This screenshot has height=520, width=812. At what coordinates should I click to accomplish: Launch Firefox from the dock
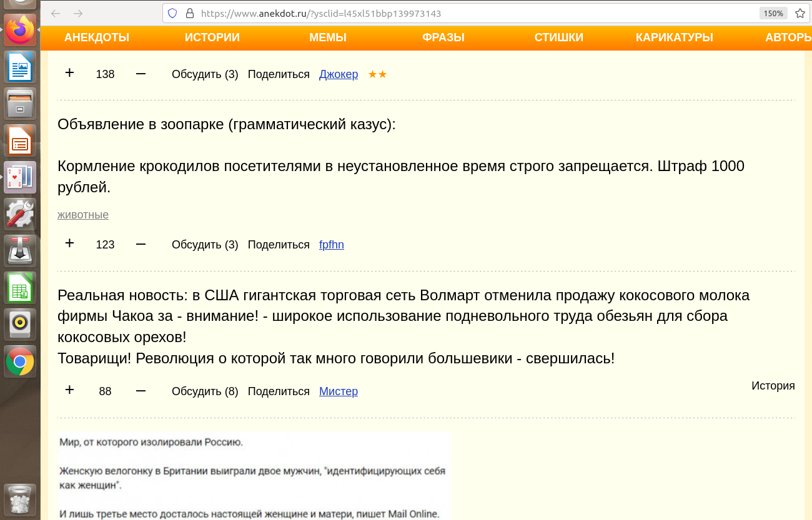click(20, 29)
